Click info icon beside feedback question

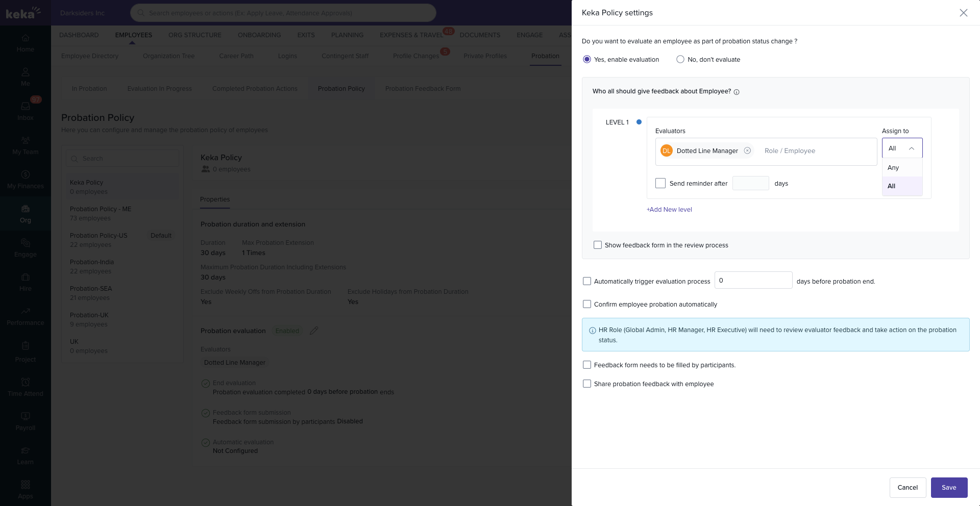737,92
